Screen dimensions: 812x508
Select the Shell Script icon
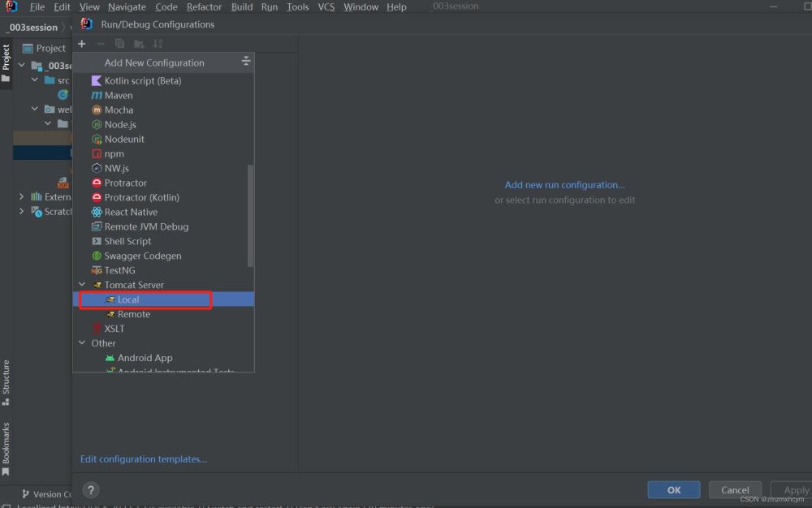(x=97, y=241)
